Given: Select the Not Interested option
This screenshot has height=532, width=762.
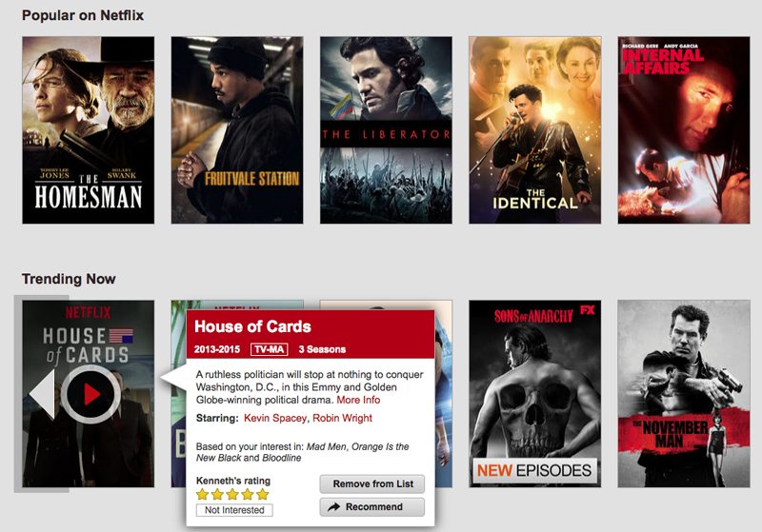Looking at the screenshot, I should [x=234, y=510].
